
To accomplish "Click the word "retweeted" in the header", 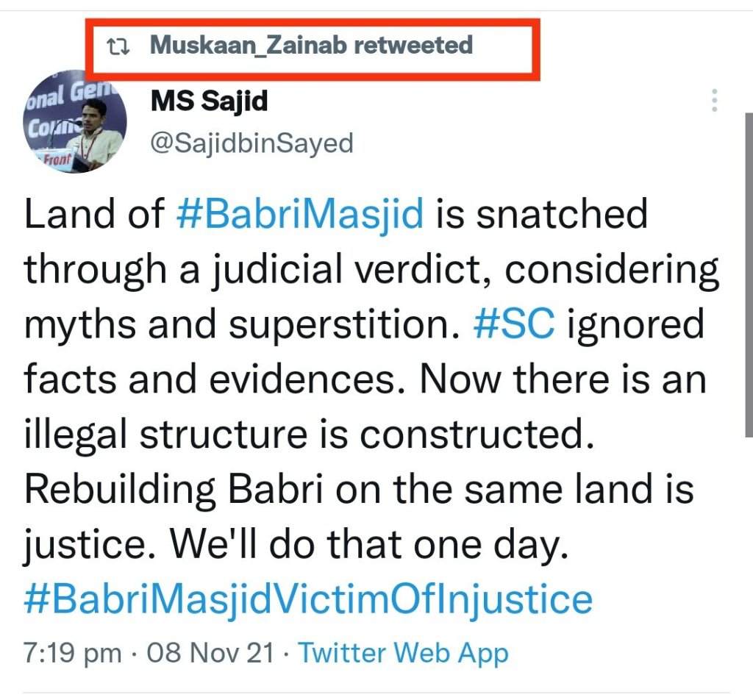I will tap(413, 45).
